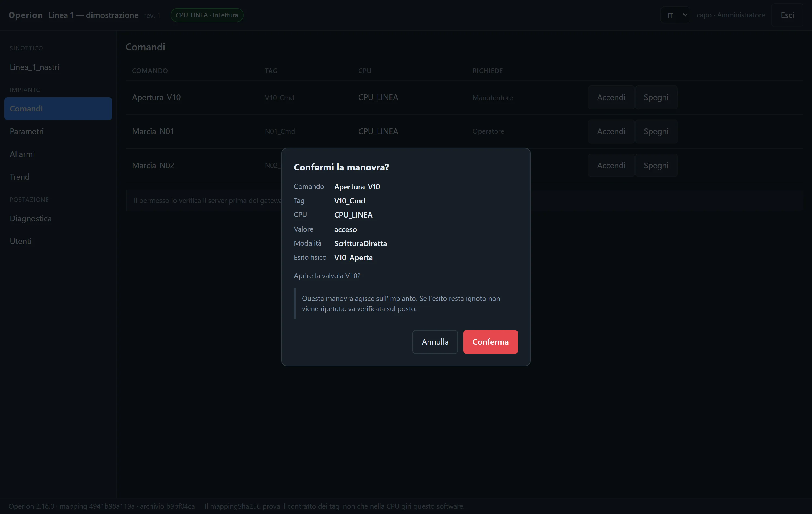The image size is (812, 514).
Task: Click the 'acceso' value in the dialog
Action: (x=345, y=229)
